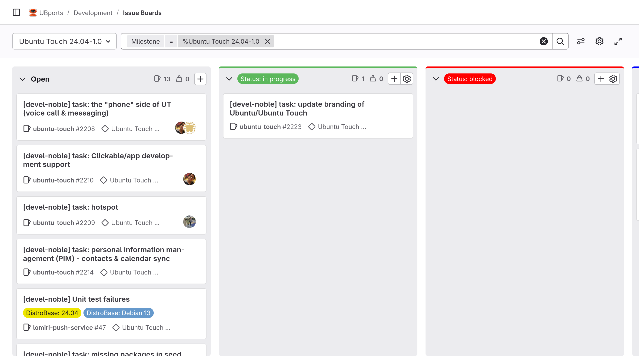Open settings for in progress list
The image size is (639, 364).
(x=407, y=79)
